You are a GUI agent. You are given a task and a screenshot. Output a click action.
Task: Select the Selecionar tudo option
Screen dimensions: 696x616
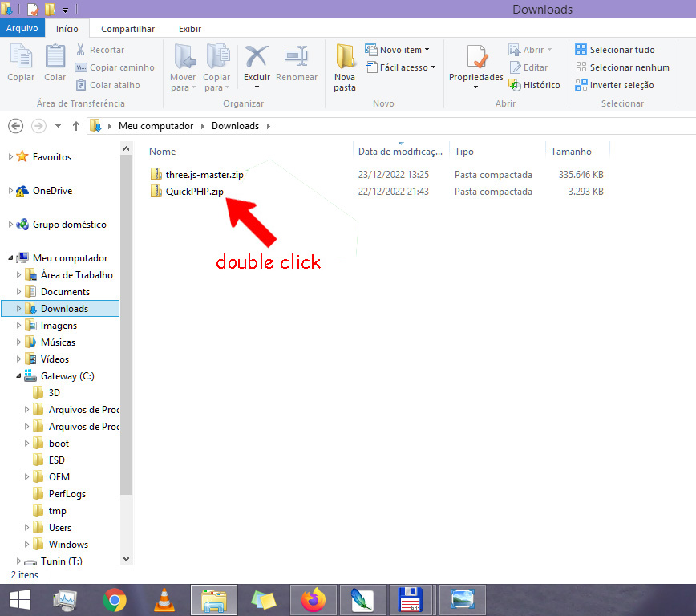coord(614,50)
